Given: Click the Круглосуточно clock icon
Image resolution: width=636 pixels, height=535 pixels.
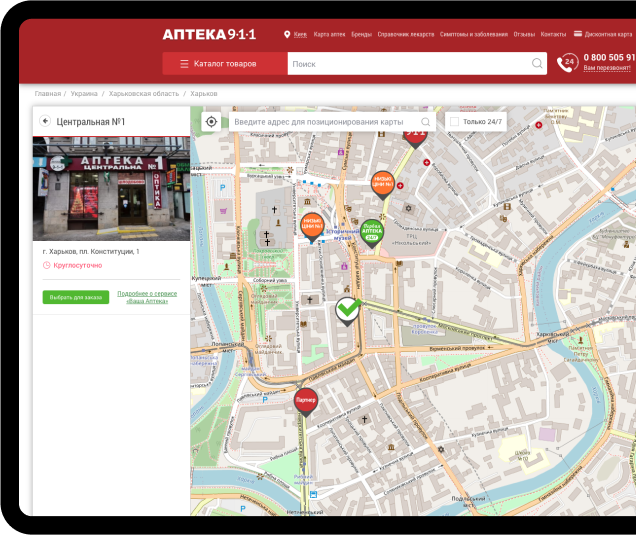Looking at the screenshot, I should 47,265.
